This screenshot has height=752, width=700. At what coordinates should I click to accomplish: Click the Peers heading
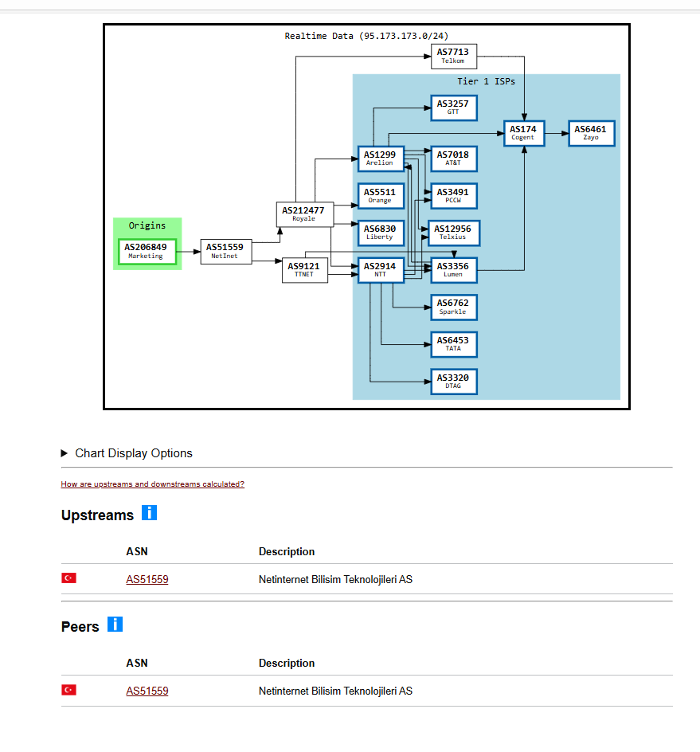(x=80, y=627)
